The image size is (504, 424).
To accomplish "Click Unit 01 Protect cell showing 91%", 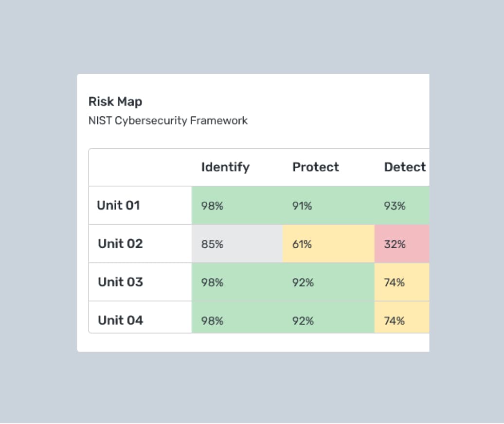I will point(328,206).
